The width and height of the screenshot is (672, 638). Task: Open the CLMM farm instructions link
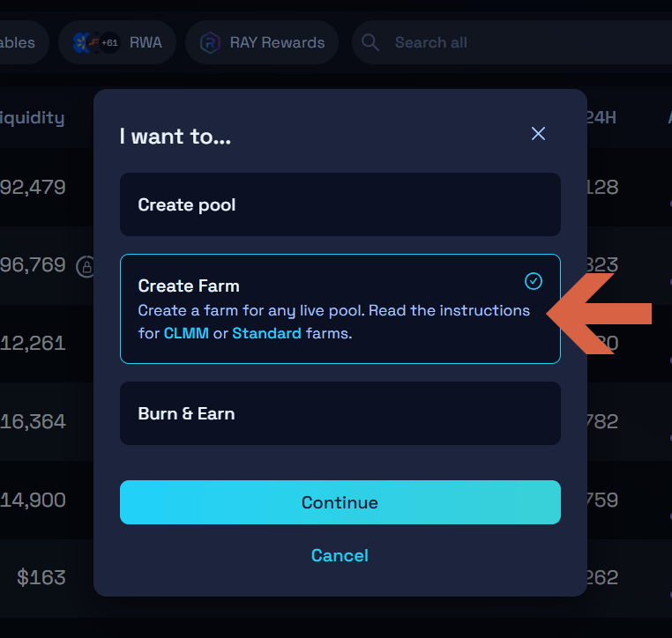[x=186, y=334]
